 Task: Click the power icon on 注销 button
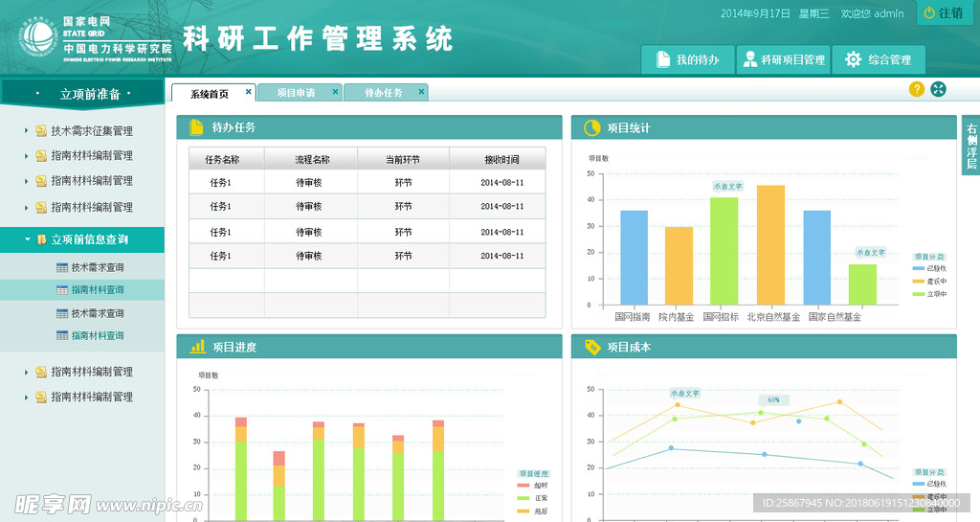click(928, 12)
